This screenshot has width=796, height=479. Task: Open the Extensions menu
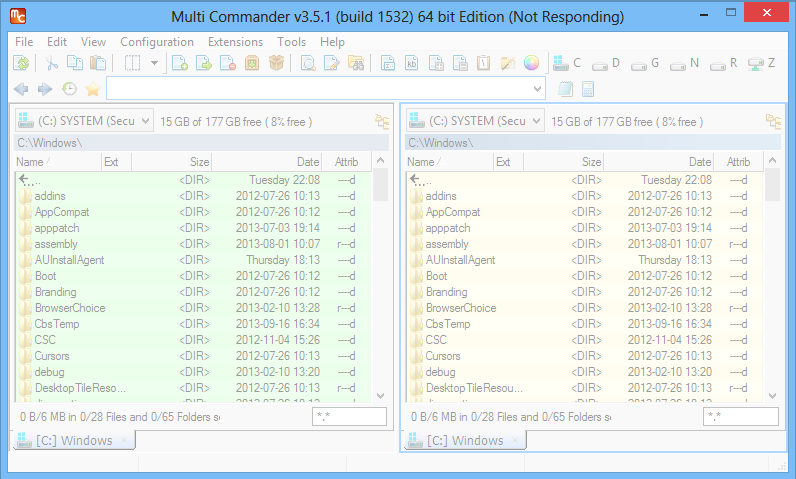pos(235,42)
